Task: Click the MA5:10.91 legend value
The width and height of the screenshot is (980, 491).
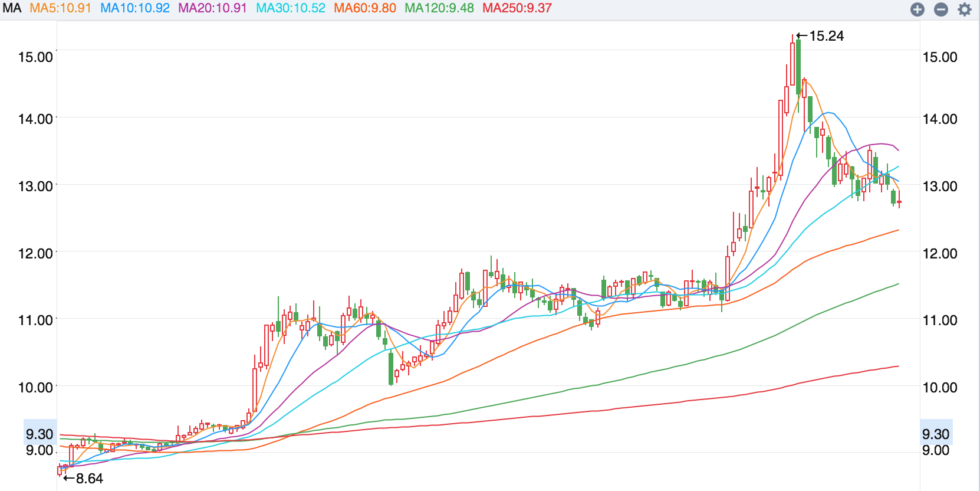Action: 61,8
